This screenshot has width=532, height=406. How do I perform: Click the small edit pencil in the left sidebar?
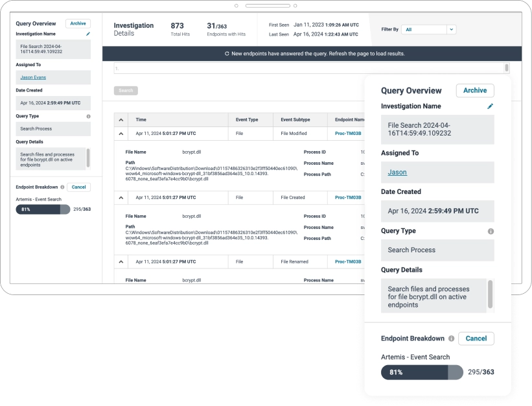88,34
